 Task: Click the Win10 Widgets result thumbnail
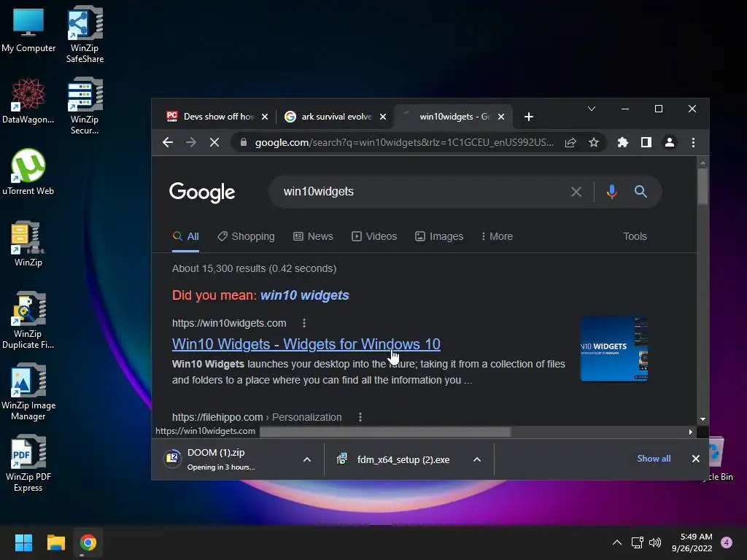point(614,349)
